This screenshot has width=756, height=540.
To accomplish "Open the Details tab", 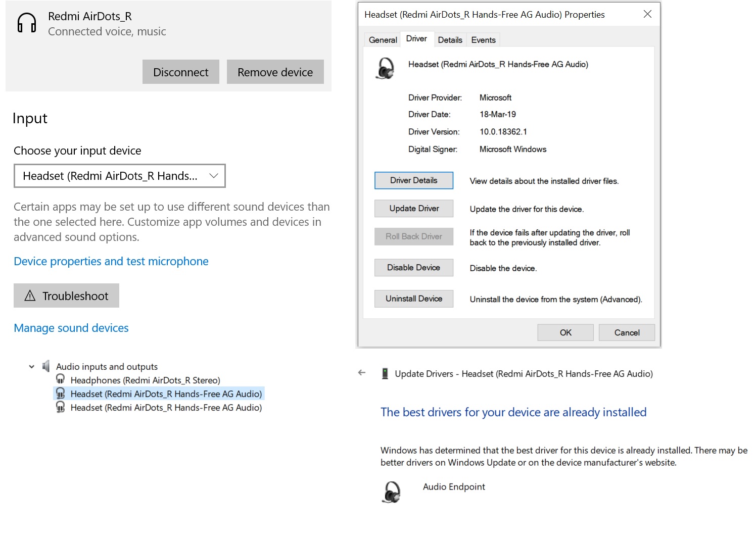I will click(450, 40).
